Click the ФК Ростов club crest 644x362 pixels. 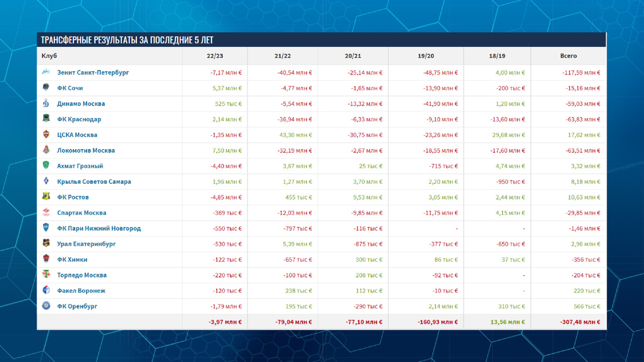pos(46,197)
